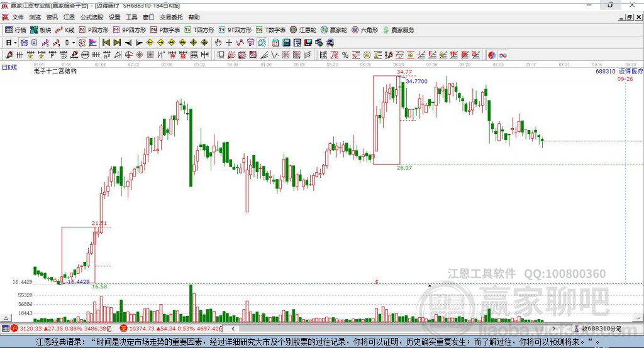Click the red fan lines icon
Viewport: 644px width, 348px height.
pyautogui.click(x=231, y=55)
